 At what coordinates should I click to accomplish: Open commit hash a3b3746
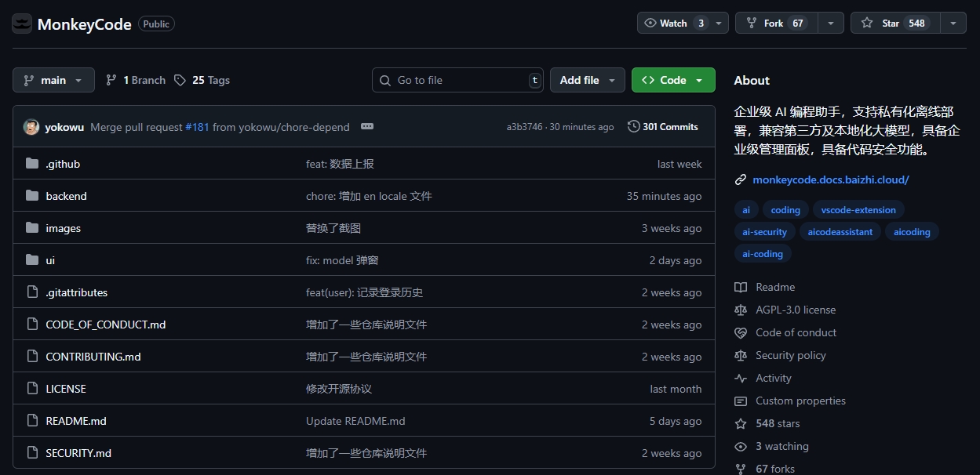tap(524, 127)
